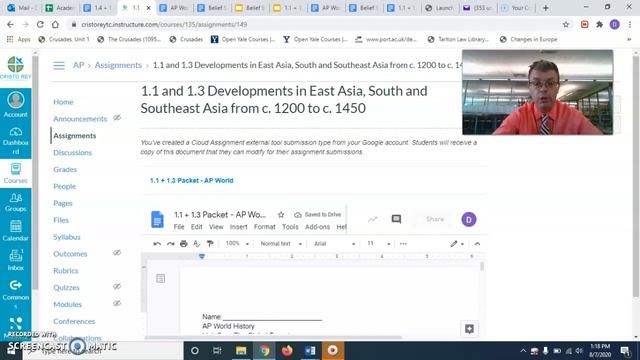Click the Assignments breadcrumb link
This screenshot has height=360, width=640.
point(118,65)
